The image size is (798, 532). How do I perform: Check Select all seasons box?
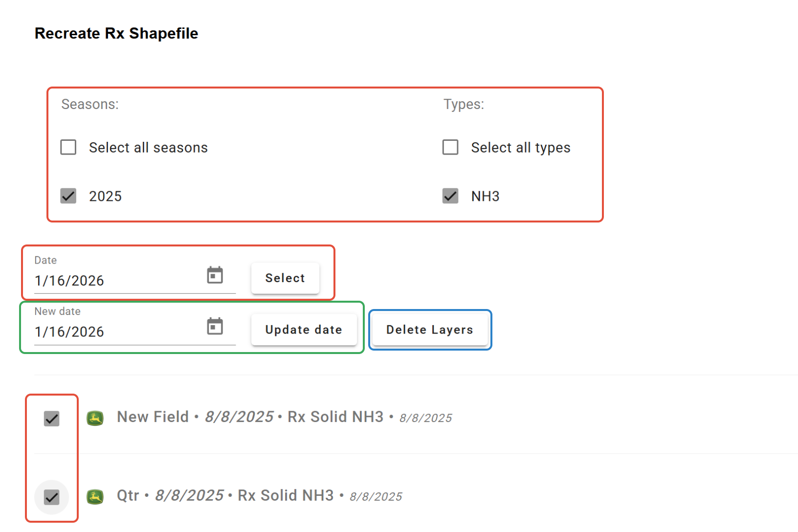68,147
